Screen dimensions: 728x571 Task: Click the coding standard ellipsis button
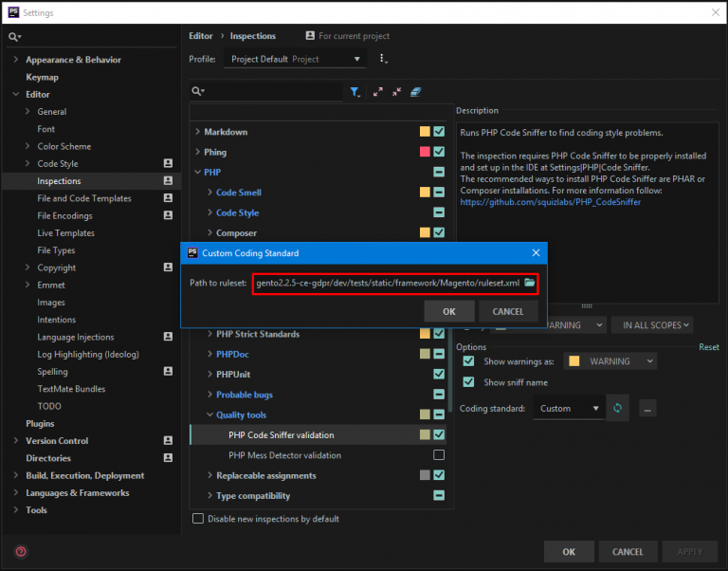[647, 409]
